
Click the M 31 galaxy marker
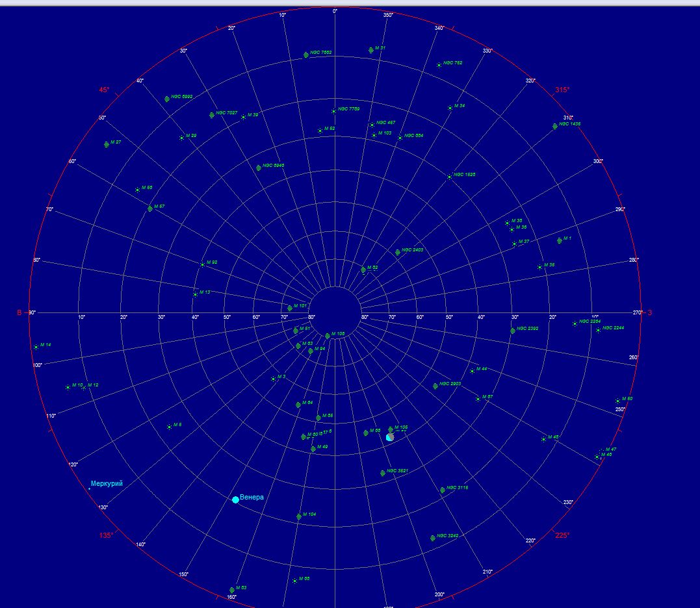coord(370,49)
